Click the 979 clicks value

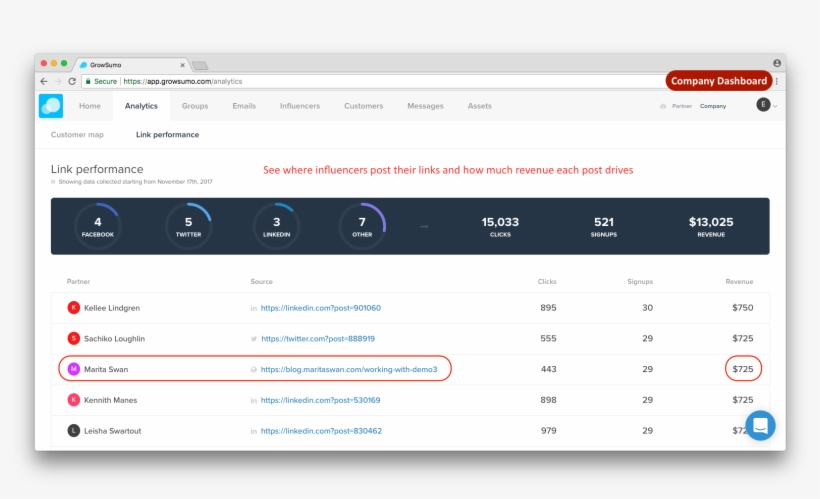(549, 430)
